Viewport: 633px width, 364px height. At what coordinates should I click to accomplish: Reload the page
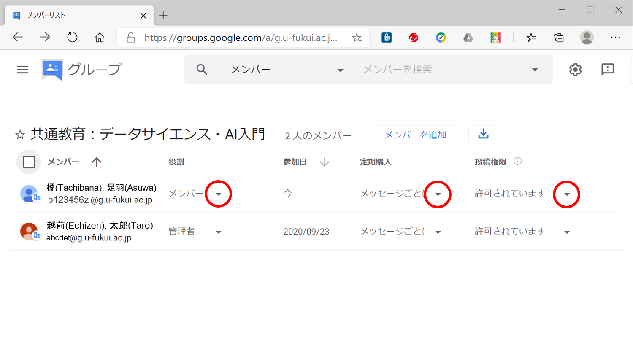pyautogui.click(x=72, y=38)
